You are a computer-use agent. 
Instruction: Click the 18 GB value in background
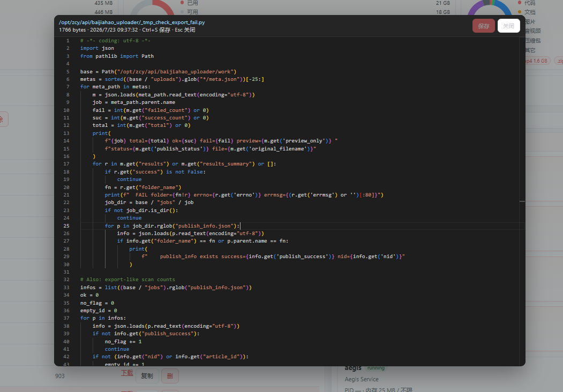442,12
